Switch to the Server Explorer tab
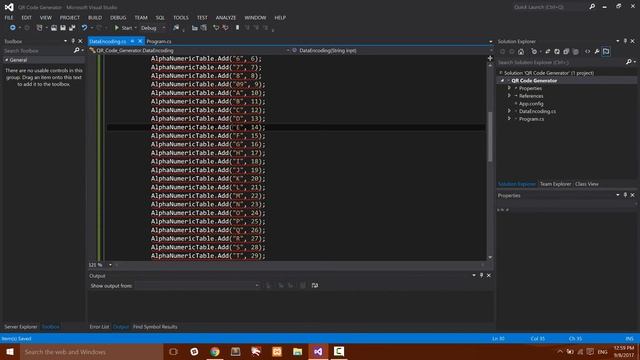 pos(20,327)
